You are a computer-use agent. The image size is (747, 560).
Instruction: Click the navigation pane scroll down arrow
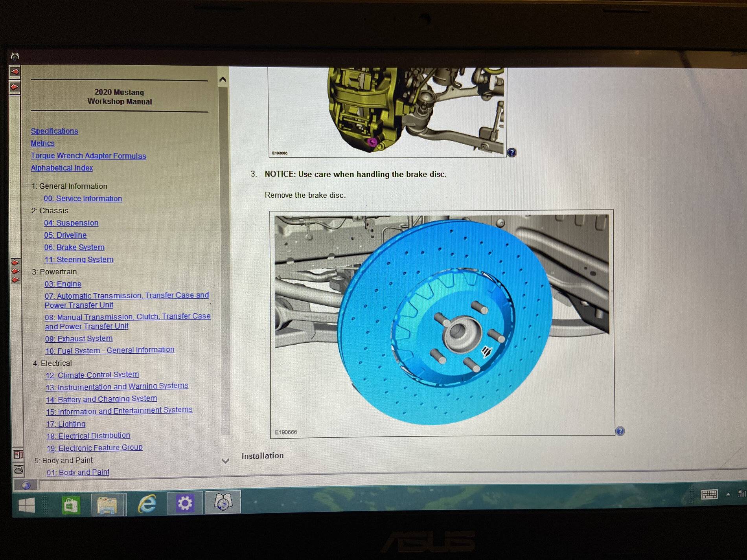click(225, 461)
